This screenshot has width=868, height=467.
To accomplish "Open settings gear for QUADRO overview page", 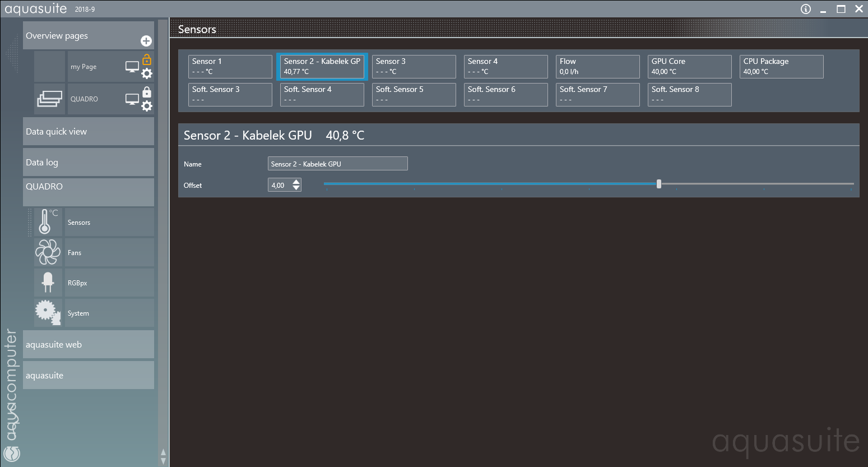I will click(x=147, y=106).
